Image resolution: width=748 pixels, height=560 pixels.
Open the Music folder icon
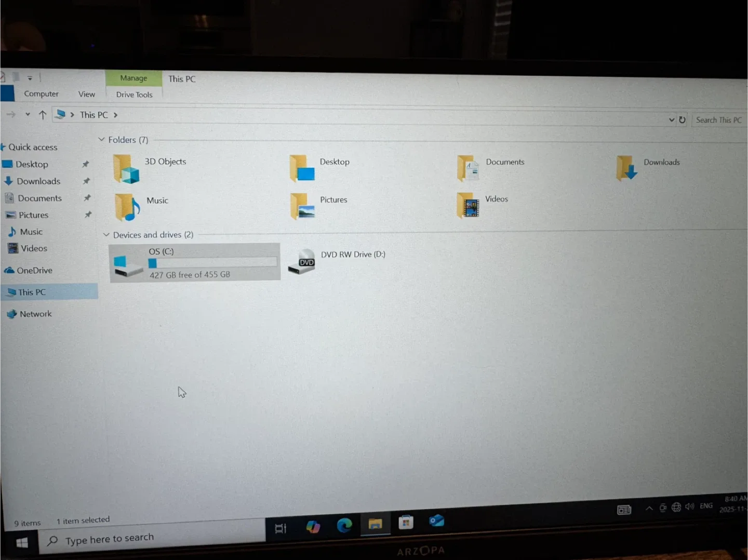click(x=127, y=207)
